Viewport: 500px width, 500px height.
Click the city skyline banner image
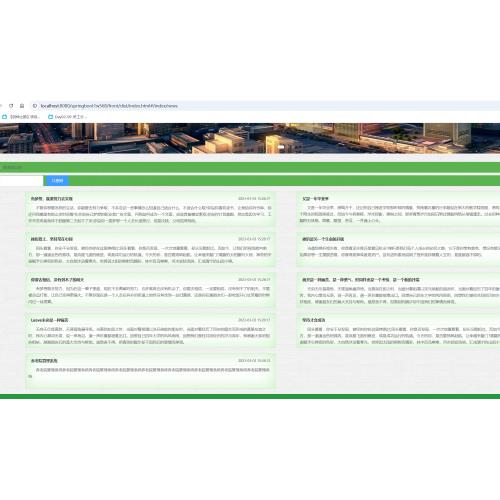click(x=250, y=138)
